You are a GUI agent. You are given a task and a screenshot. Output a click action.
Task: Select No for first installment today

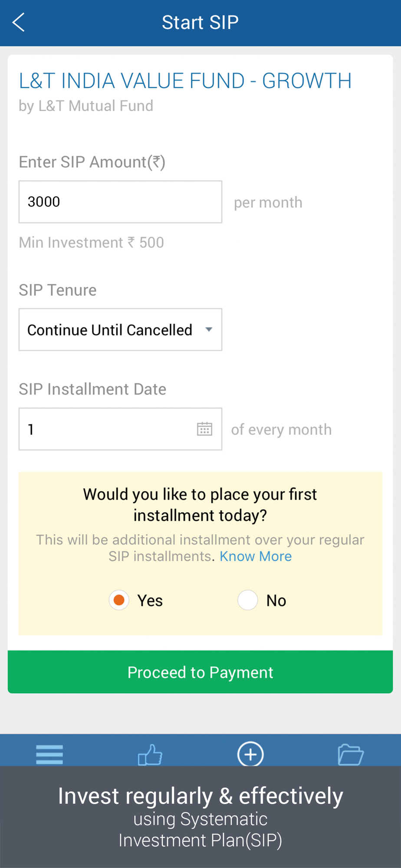pos(248,600)
